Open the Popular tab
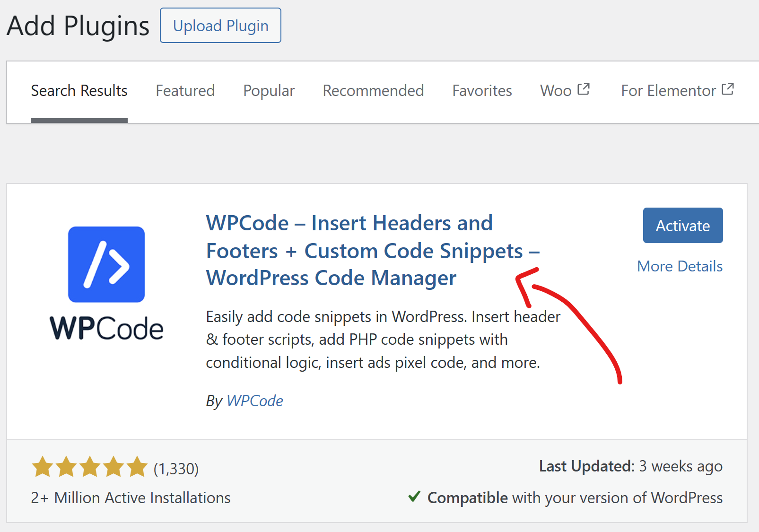Viewport: 759px width, 532px height. [269, 91]
